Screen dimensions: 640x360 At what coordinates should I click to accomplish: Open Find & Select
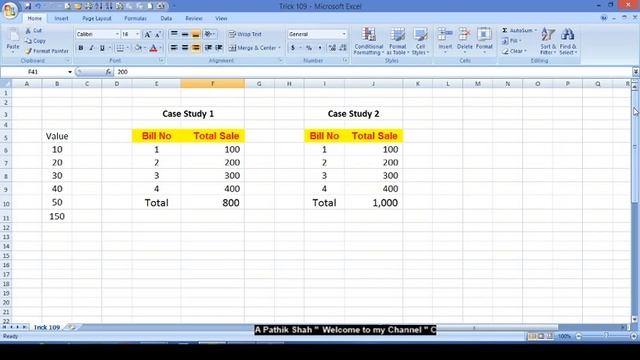tap(567, 41)
